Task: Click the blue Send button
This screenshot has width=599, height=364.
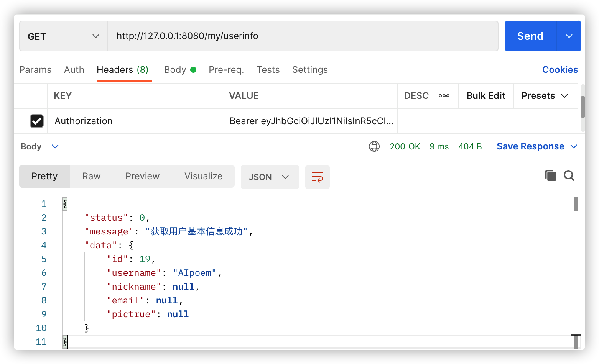Action: coord(530,36)
